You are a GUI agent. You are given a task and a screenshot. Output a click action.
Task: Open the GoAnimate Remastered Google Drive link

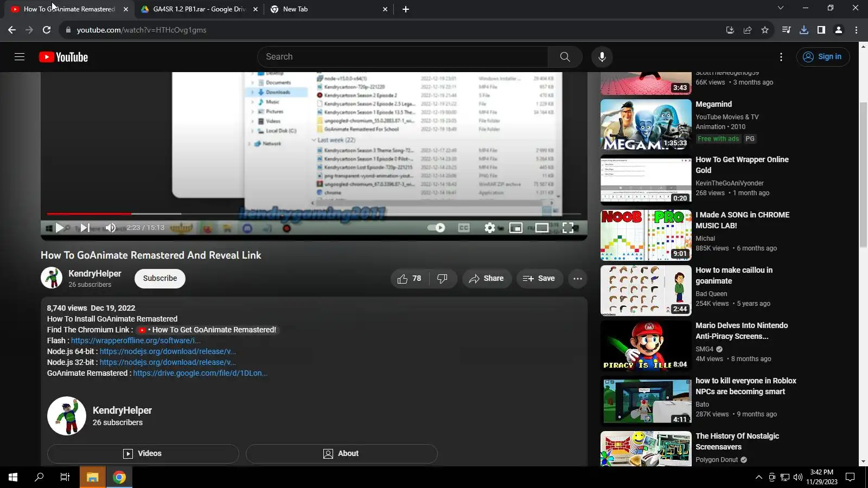[200, 373]
